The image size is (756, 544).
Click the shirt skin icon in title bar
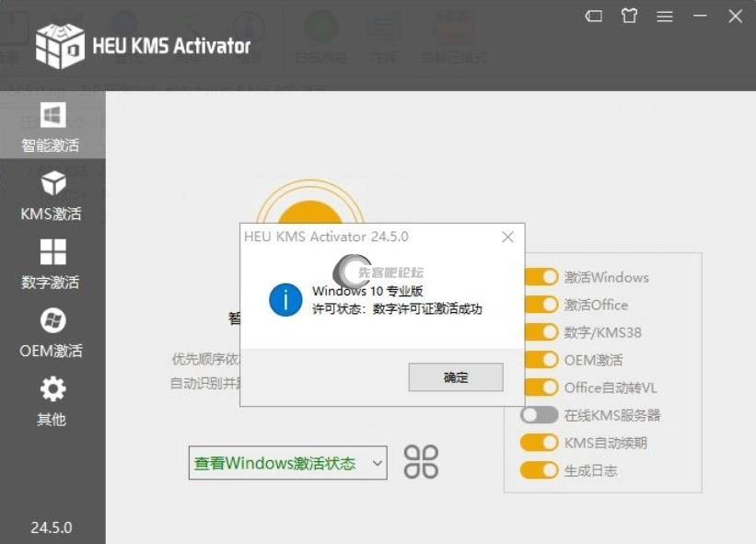[x=629, y=16]
